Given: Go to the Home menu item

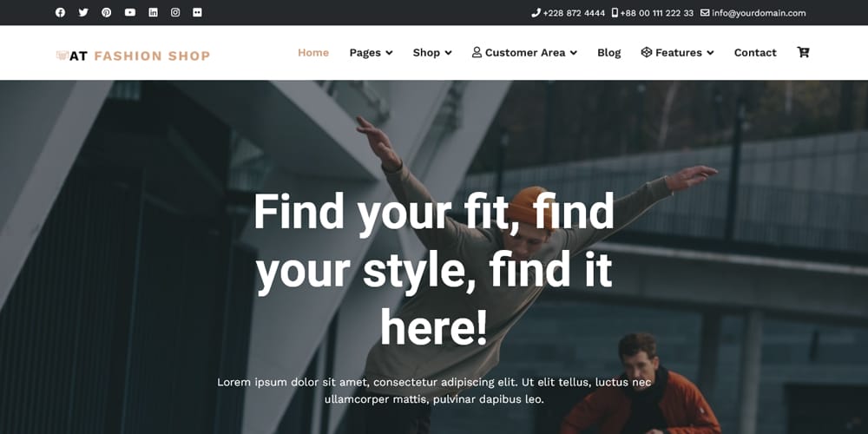Looking at the screenshot, I should (313, 53).
